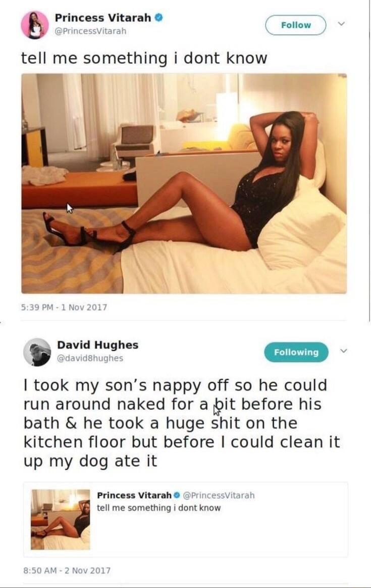Open thumbnail image in quoted tweet

tap(61, 519)
